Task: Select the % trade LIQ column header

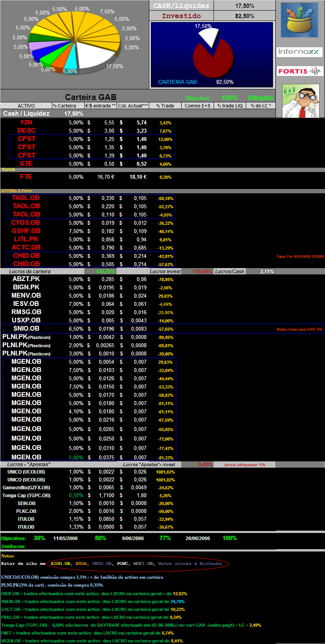Action: 230,105
